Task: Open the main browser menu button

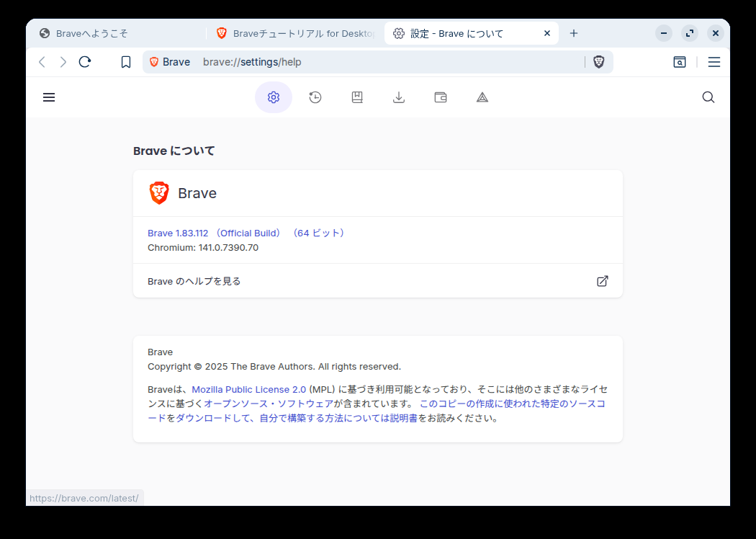Action: tap(714, 62)
